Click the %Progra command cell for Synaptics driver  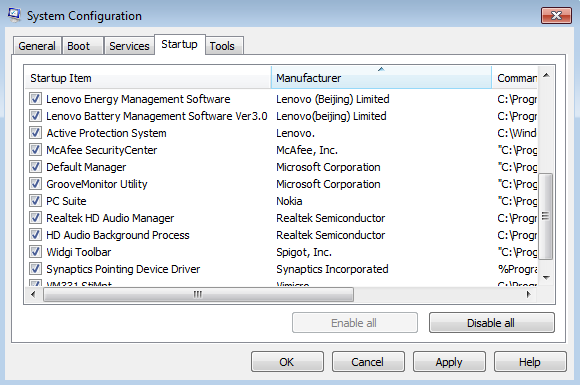tap(518, 269)
